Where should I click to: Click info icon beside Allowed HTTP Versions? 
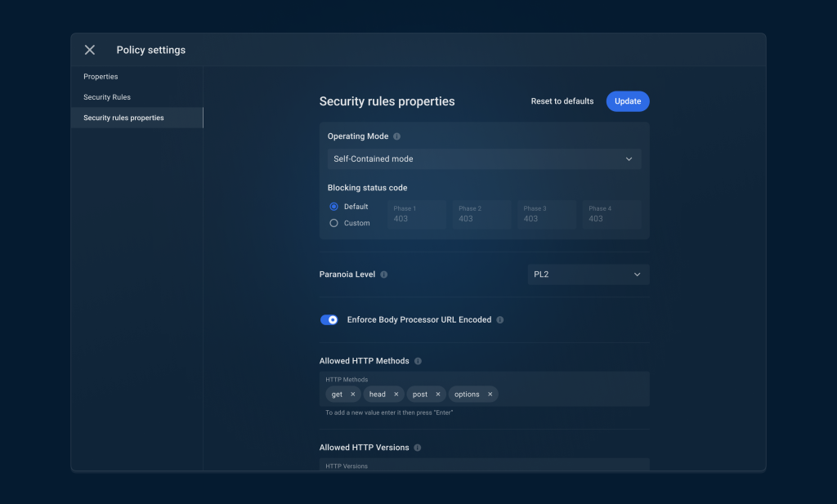tap(418, 448)
